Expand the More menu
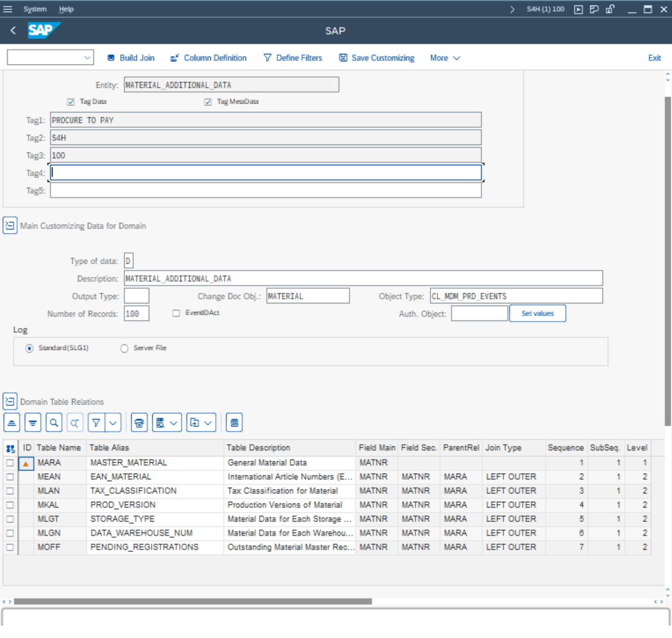 point(445,58)
